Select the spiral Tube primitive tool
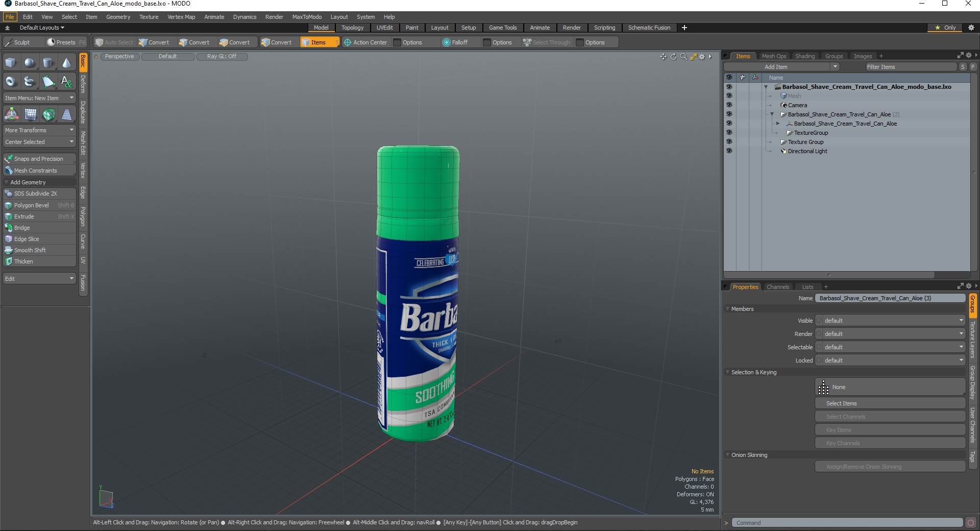Viewport: 980px width, 531px height. pyautogui.click(x=30, y=81)
